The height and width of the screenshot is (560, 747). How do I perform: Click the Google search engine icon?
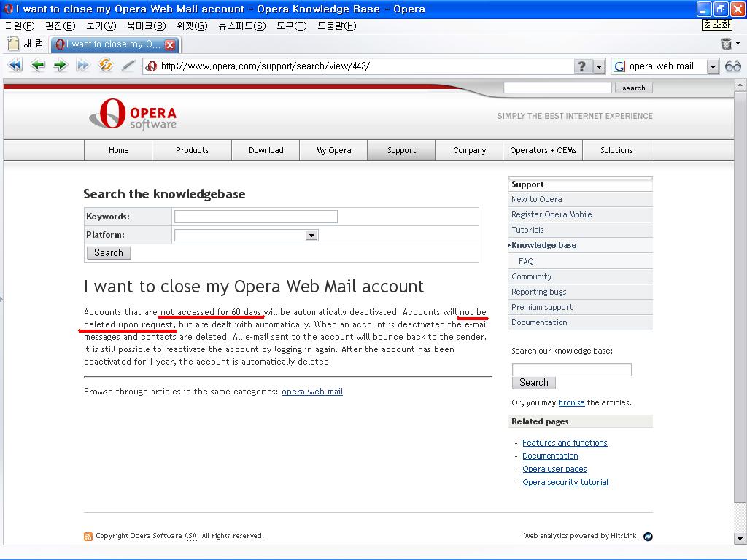click(x=619, y=66)
